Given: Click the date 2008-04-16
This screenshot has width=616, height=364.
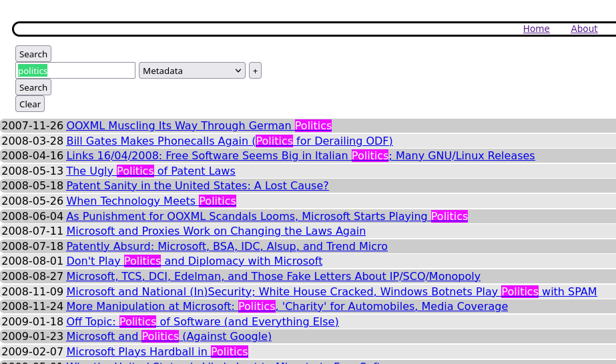Looking at the screenshot, I should (x=33, y=156).
